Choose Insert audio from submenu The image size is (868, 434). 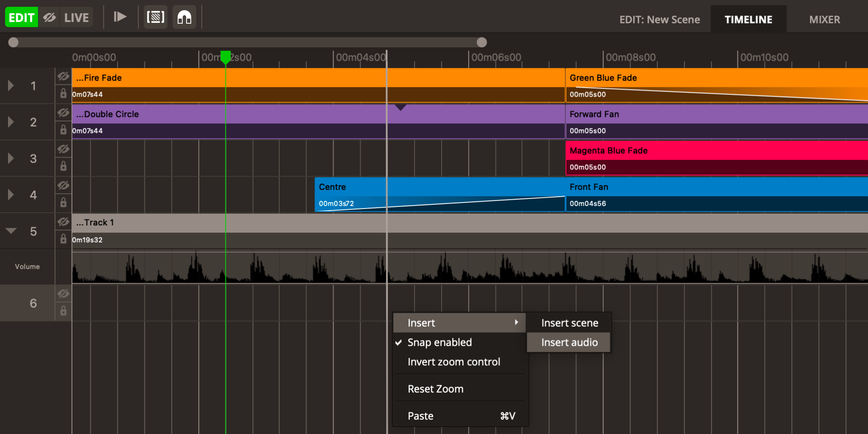point(569,342)
